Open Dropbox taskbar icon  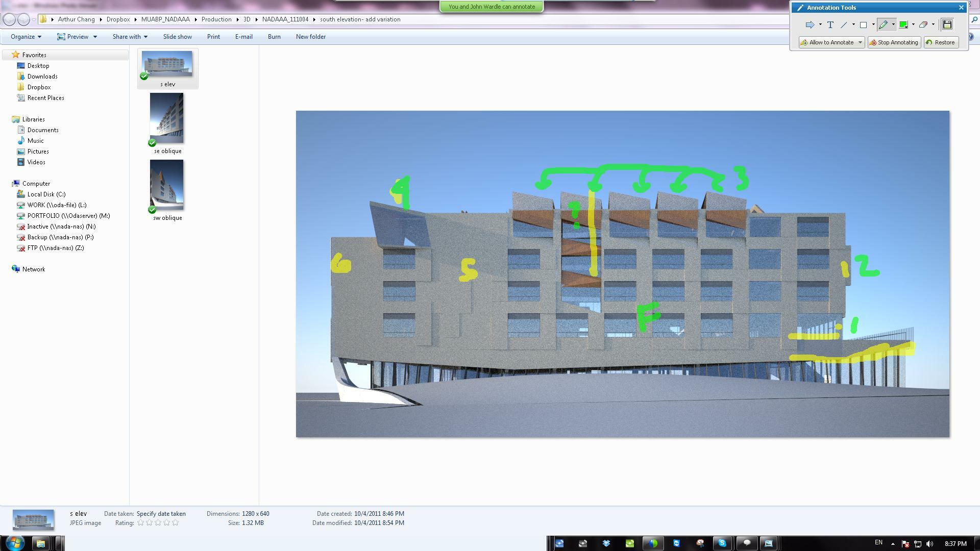[x=606, y=543]
